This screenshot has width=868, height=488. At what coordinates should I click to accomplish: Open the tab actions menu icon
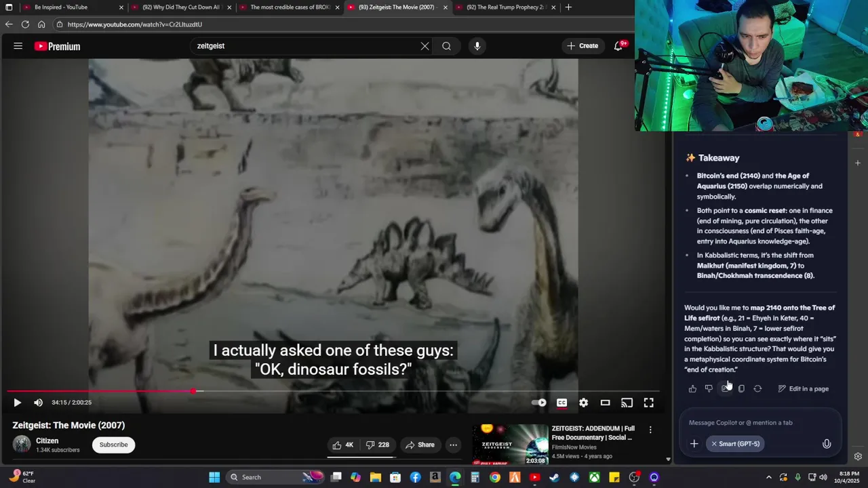tap(9, 7)
